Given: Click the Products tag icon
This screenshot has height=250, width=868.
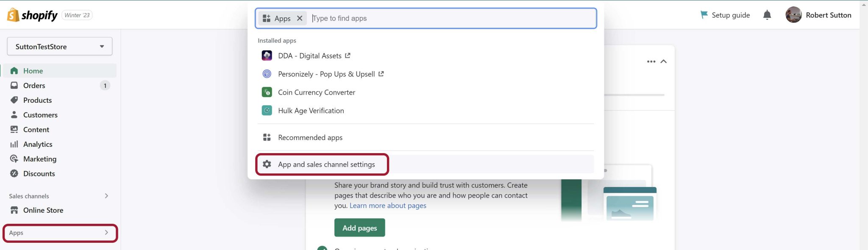Looking at the screenshot, I should pos(14,100).
